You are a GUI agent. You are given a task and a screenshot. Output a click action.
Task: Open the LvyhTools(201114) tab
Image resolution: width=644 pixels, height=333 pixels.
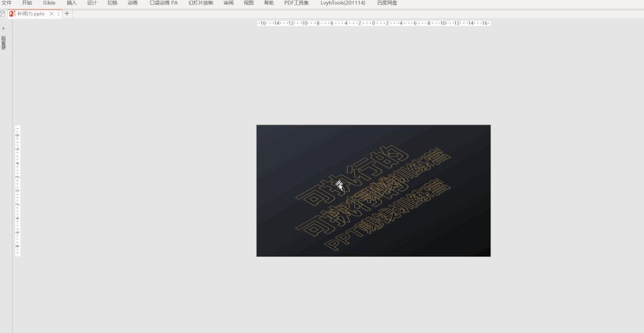click(x=343, y=3)
